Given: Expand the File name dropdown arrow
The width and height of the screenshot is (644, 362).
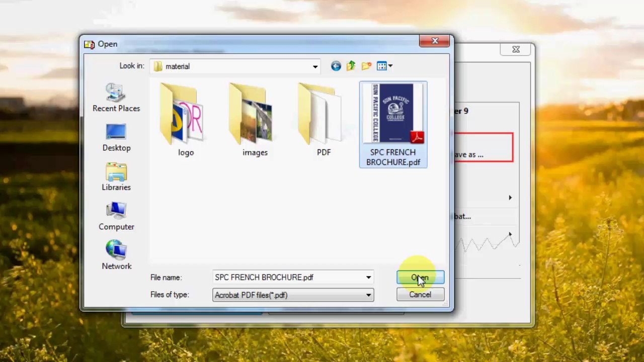Looking at the screenshot, I should tap(369, 278).
